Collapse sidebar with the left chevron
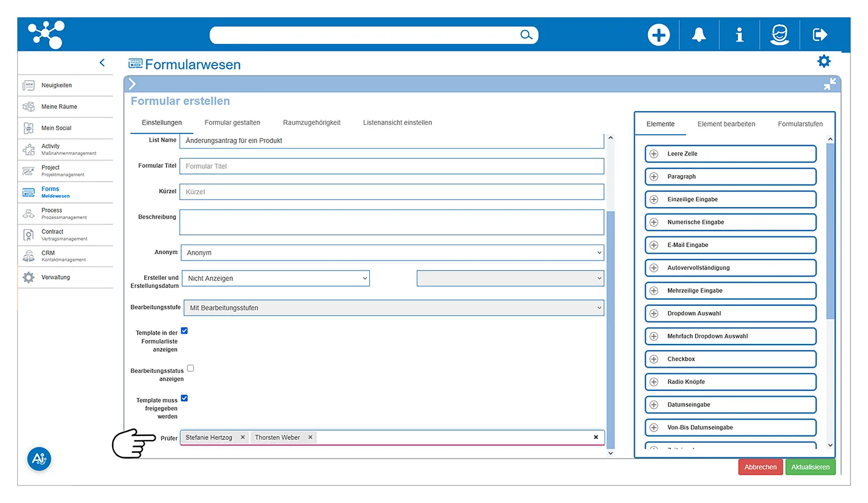The image size is (868, 503). 102,62
